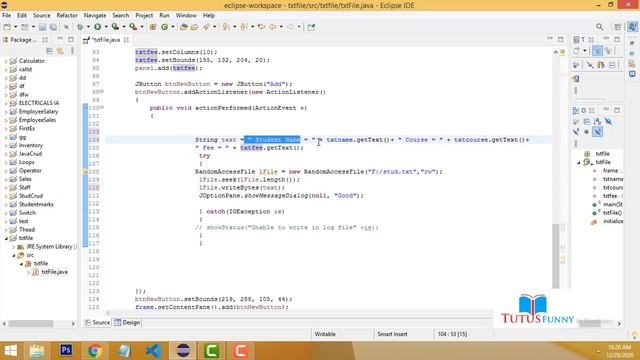
Task: Open External Tools dropdown arrow
Action: coord(142,27)
